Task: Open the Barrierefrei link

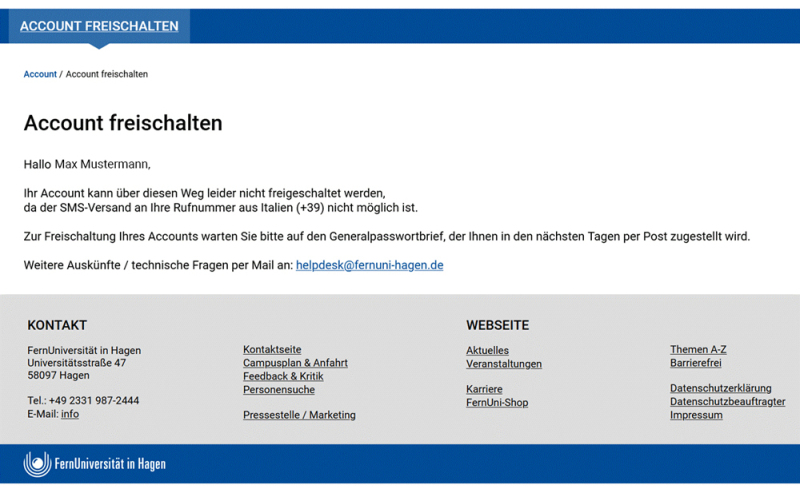Action: pyautogui.click(x=695, y=363)
